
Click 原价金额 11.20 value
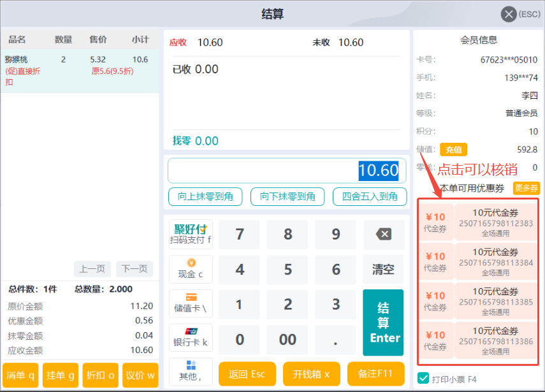(x=142, y=306)
